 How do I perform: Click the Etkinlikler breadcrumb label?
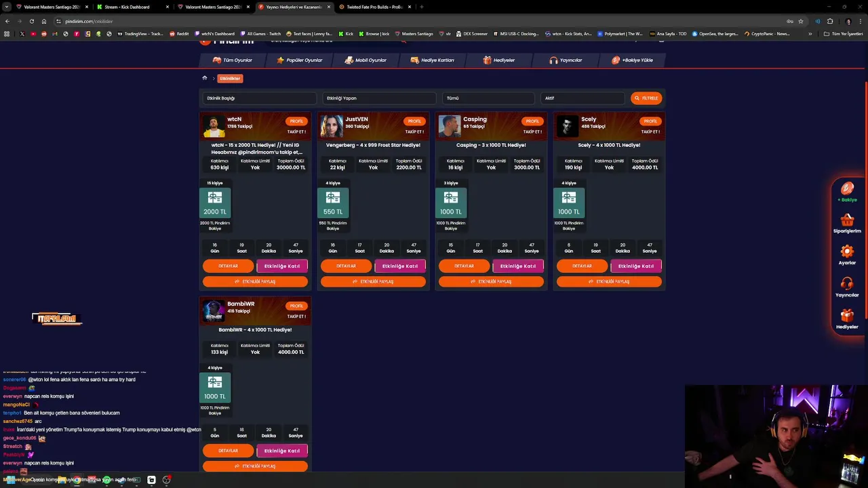pos(230,78)
